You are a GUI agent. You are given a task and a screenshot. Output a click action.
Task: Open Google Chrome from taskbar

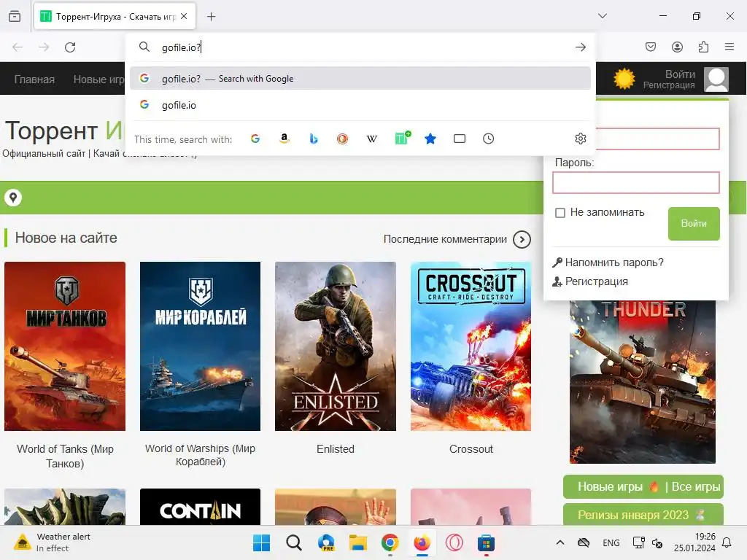tap(390, 542)
